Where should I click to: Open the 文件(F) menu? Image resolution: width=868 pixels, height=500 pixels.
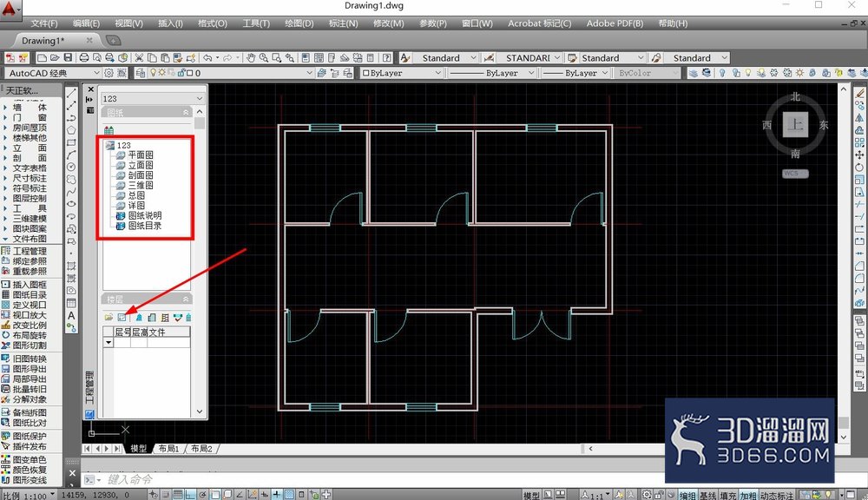coord(44,23)
